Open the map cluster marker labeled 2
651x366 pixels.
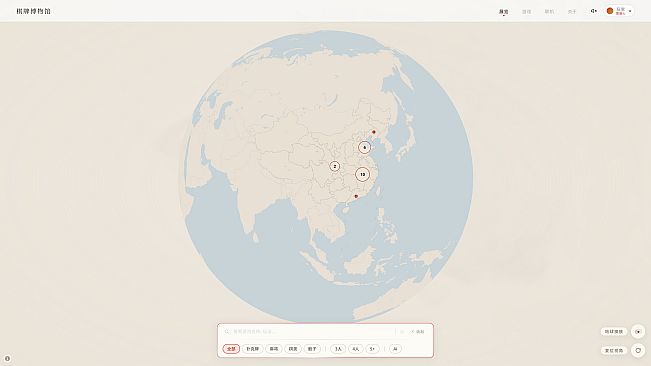tap(335, 166)
